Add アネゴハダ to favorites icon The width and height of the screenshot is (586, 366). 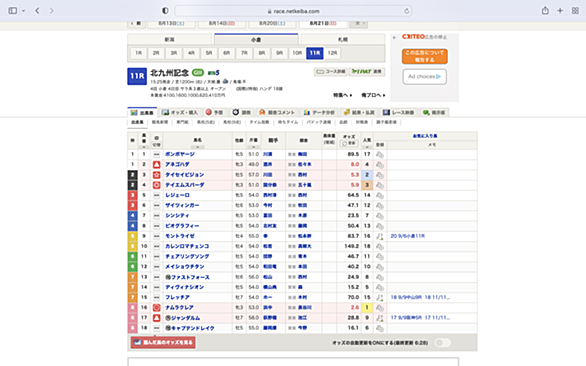pyautogui.click(x=380, y=164)
